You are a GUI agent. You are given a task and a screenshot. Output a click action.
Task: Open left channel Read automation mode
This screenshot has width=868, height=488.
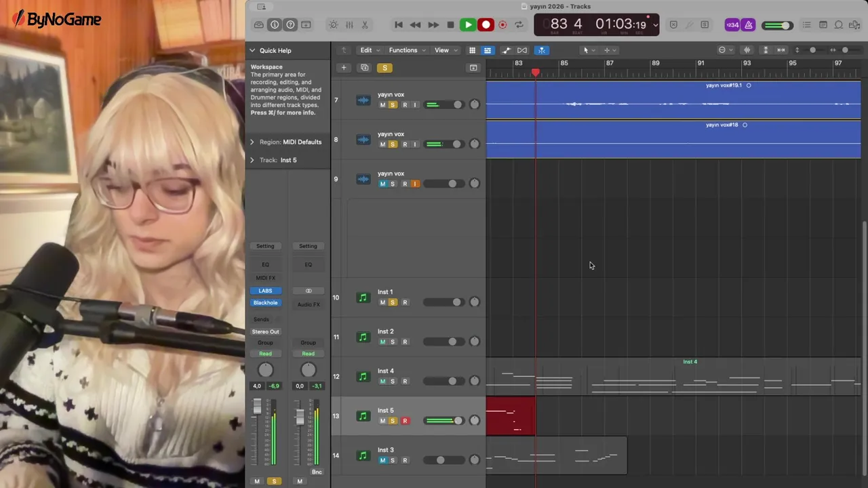(x=265, y=354)
